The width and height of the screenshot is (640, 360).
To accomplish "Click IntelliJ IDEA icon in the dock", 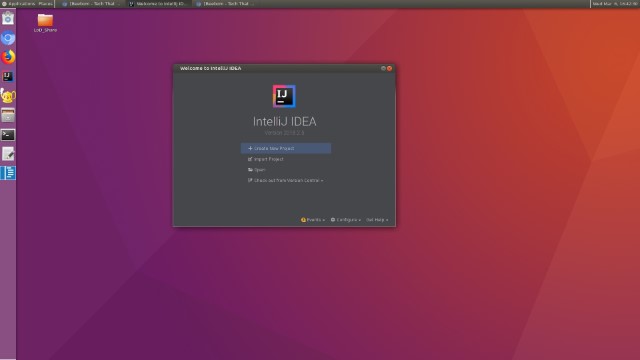I will (8, 76).
